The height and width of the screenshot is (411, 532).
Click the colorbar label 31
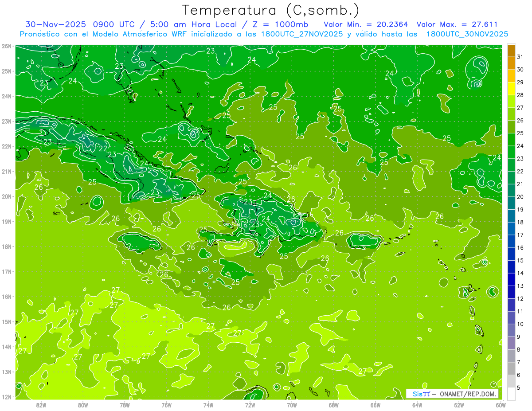click(520, 57)
